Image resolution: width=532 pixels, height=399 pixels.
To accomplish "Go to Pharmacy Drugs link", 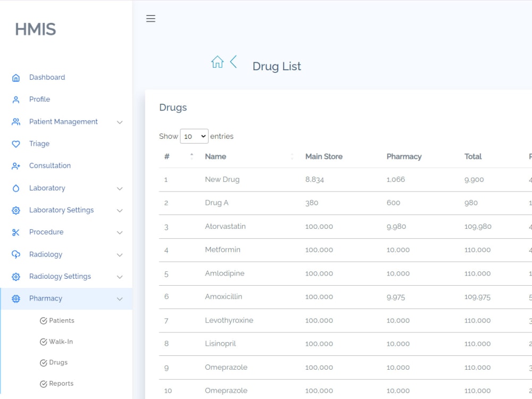I will [59, 362].
